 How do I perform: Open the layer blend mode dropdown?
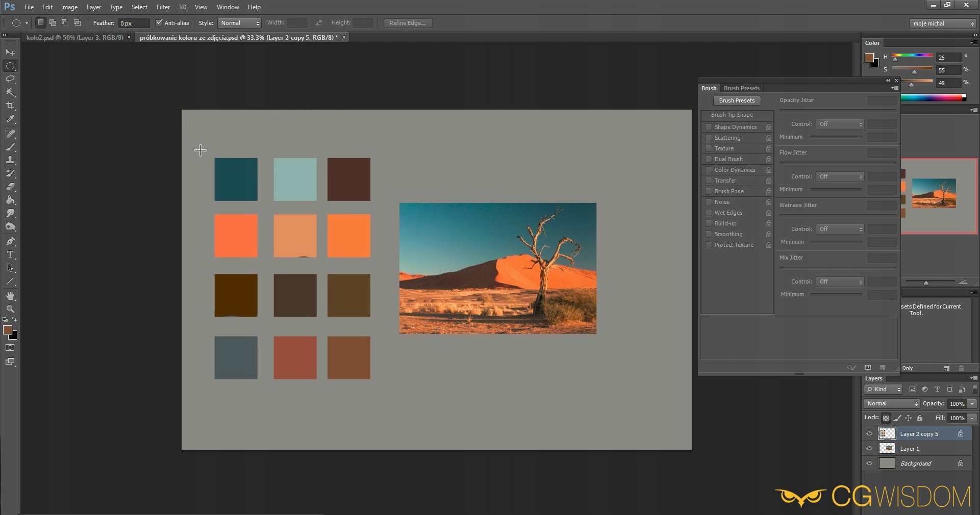pyautogui.click(x=891, y=403)
